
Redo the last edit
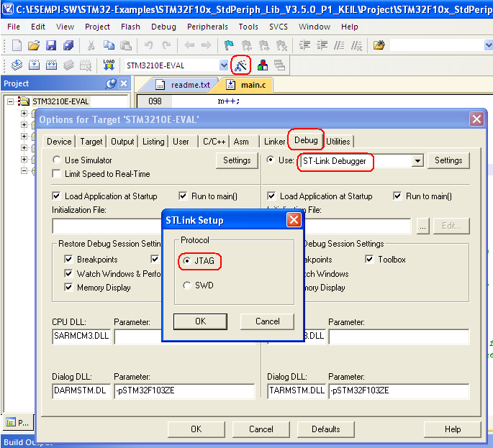pos(166,45)
